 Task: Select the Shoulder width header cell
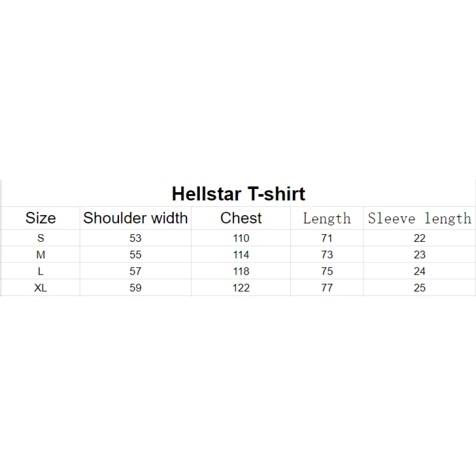135,218
